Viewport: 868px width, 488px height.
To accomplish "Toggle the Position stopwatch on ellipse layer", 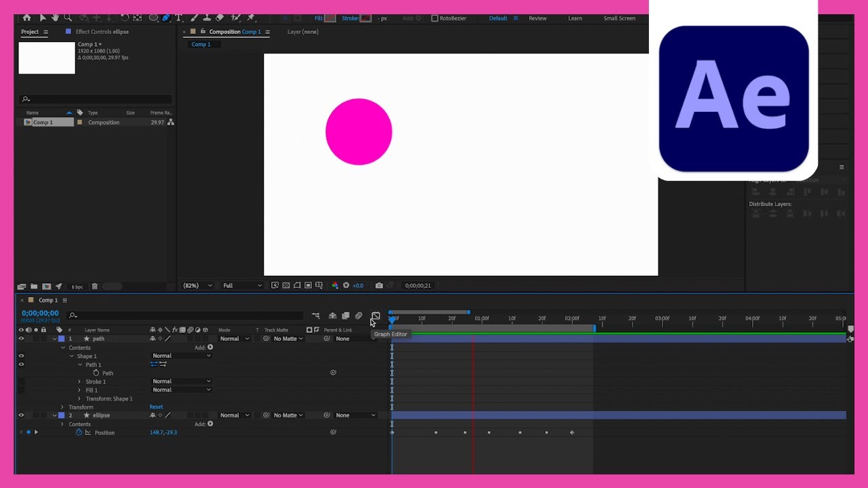I will 79,432.
